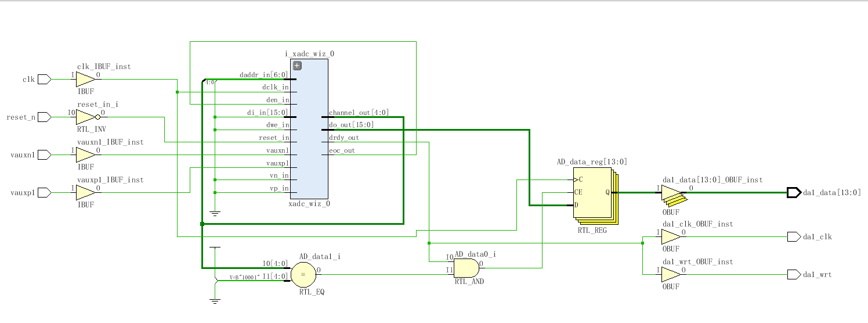Image resolution: width=868 pixels, height=323 pixels.
Task: Select the da1_wrt output port symbol
Action: click(x=794, y=274)
